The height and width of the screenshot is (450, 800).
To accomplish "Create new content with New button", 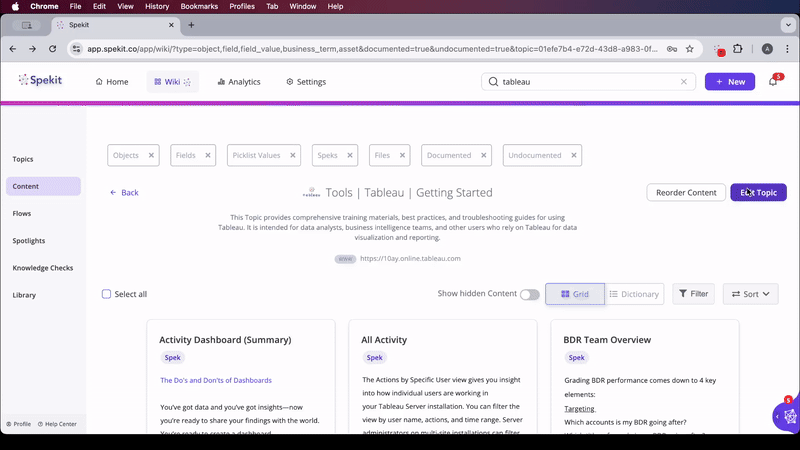I will tap(730, 82).
